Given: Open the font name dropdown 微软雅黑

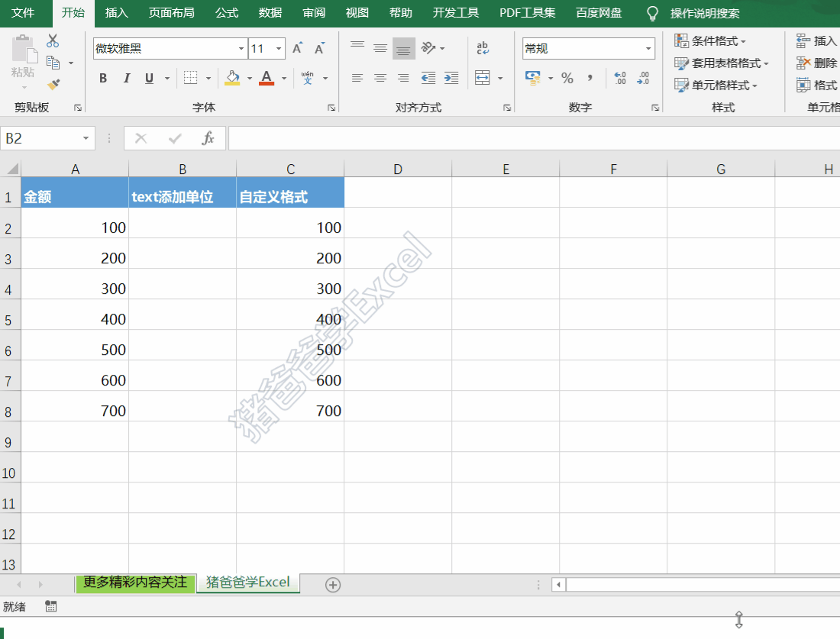Looking at the screenshot, I should pyautogui.click(x=241, y=49).
